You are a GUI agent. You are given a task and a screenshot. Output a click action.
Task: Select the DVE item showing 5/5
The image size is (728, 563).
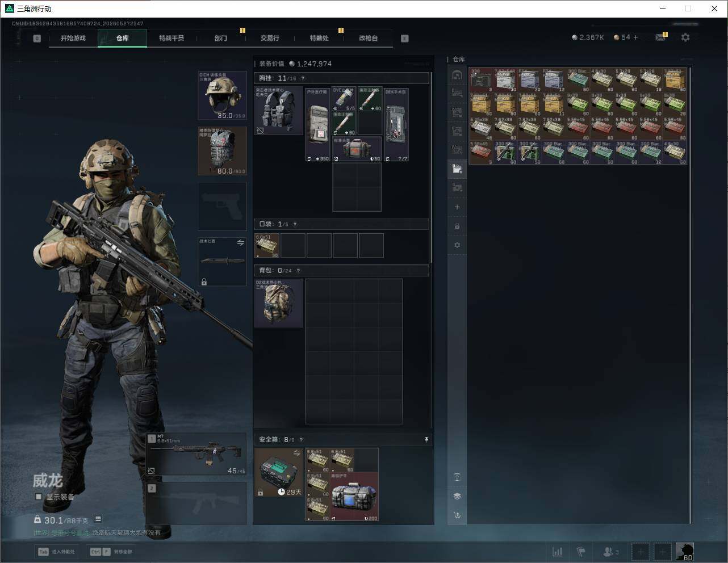tap(344, 99)
